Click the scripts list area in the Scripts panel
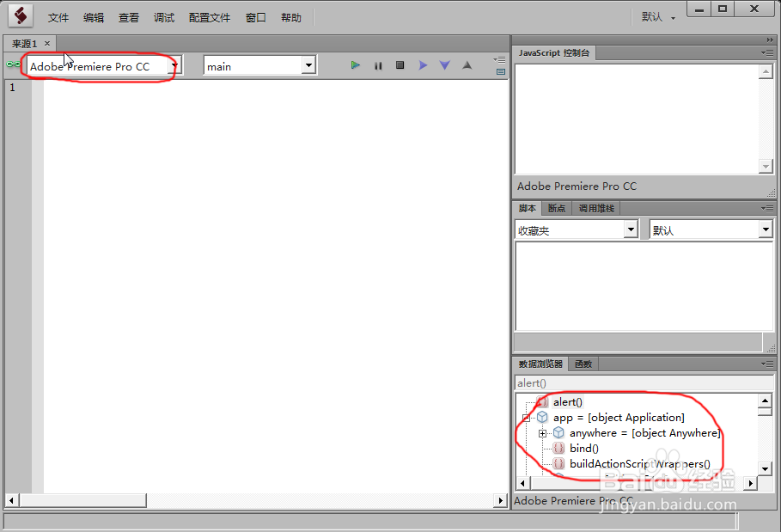Viewport: 781px width, 532px height. click(x=644, y=286)
